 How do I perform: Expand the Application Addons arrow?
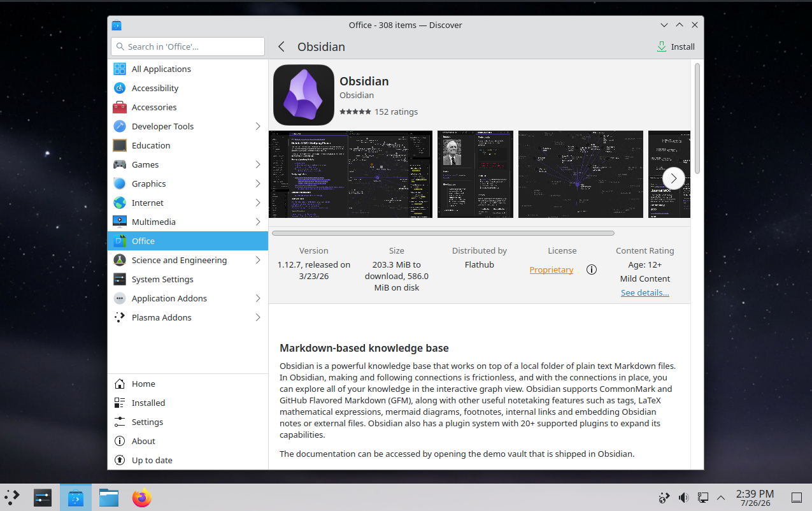(x=258, y=298)
